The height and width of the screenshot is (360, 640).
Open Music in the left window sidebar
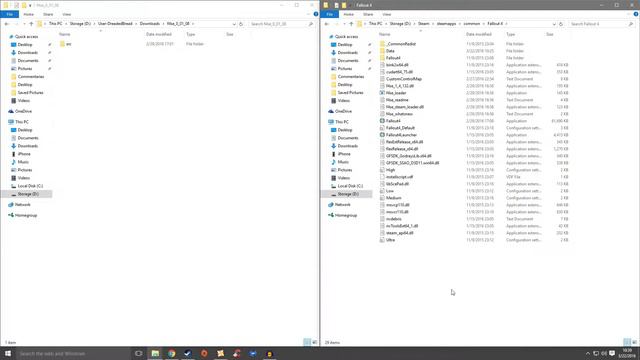(x=23, y=162)
